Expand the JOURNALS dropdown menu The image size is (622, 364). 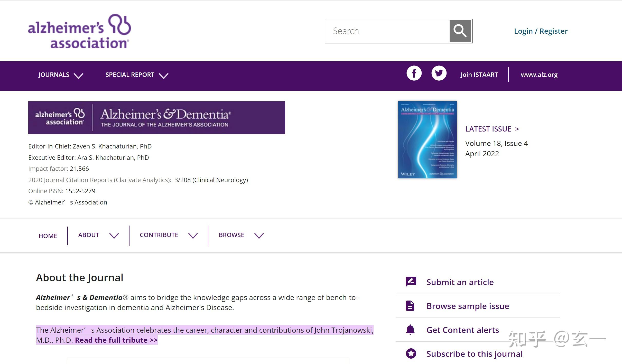click(61, 75)
